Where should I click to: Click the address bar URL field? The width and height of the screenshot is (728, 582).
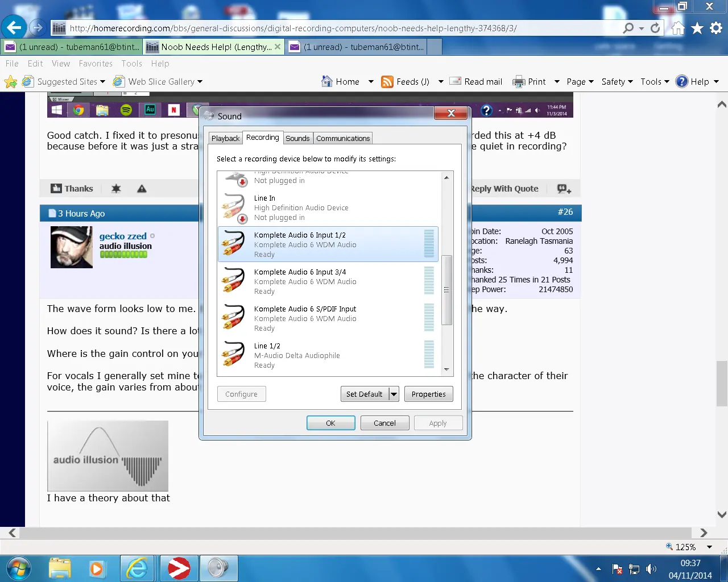[x=336, y=28]
